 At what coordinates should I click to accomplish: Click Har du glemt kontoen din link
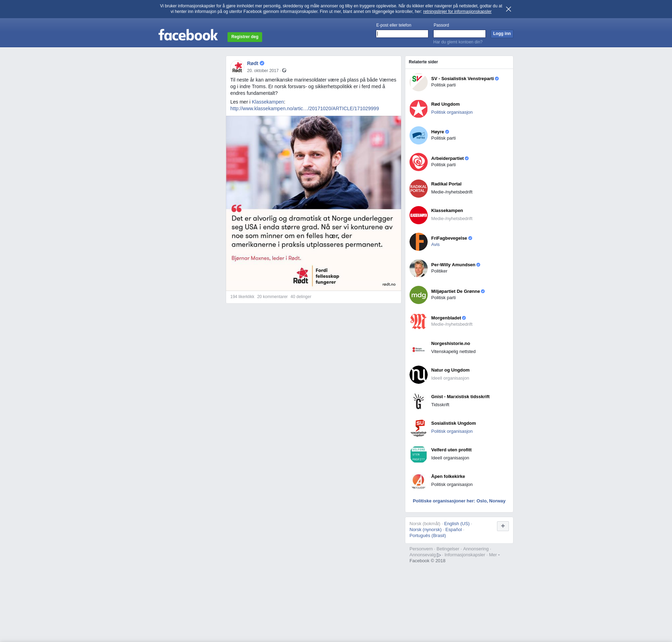(x=458, y=42)
